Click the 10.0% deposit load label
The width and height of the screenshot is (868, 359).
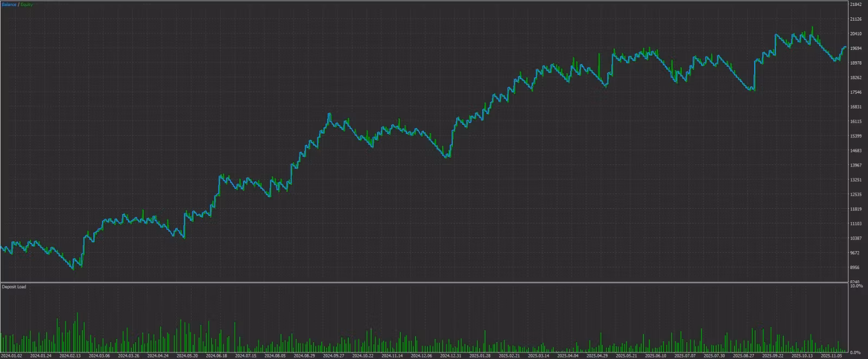pyautogui.click(x=856, y=286)
